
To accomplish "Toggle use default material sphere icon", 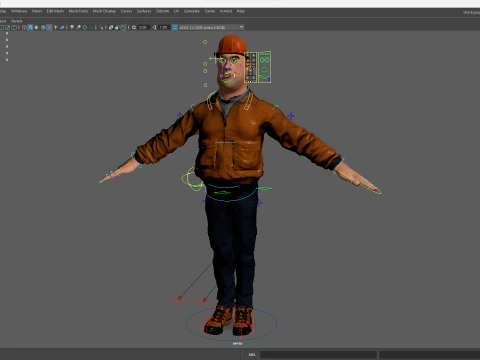I will pos(37,27).
